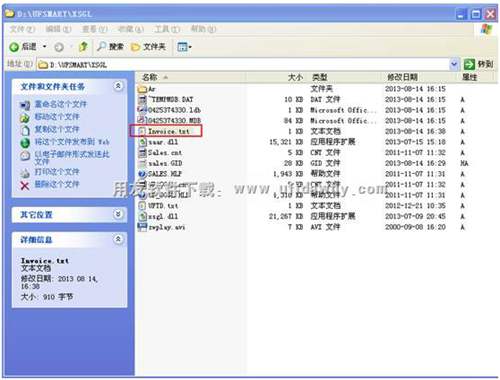The image size is (500, 380).
Task: Click the 移动这个文件 move link
Action: point(57,117)
